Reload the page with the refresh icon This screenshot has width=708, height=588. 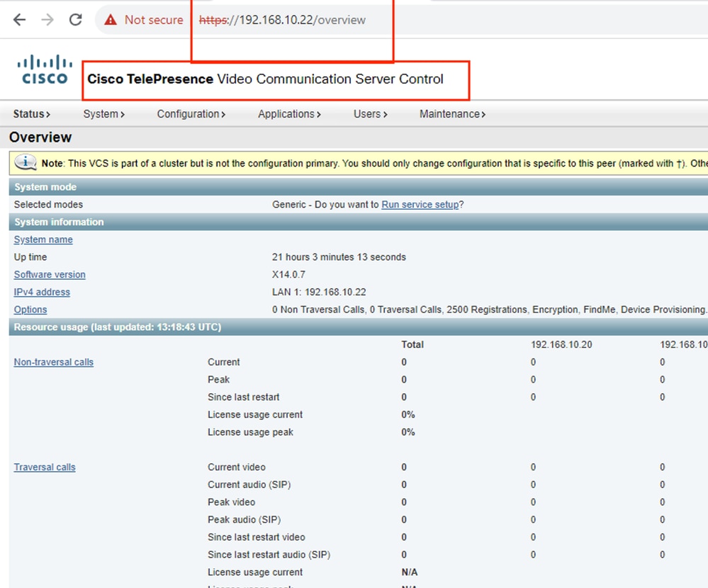75,20
